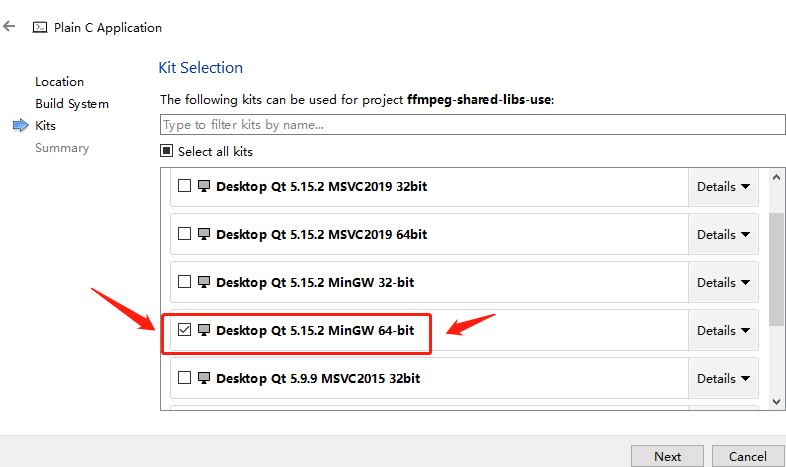Click monitor icon for MinGW 64-bit kit
The image size is (786, 467).
click(x=204, y=330)
